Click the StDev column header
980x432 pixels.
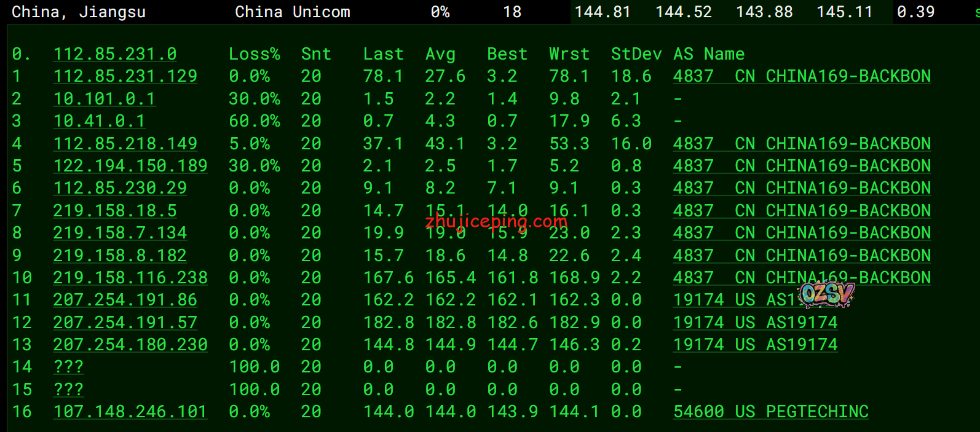click(636, 54)
